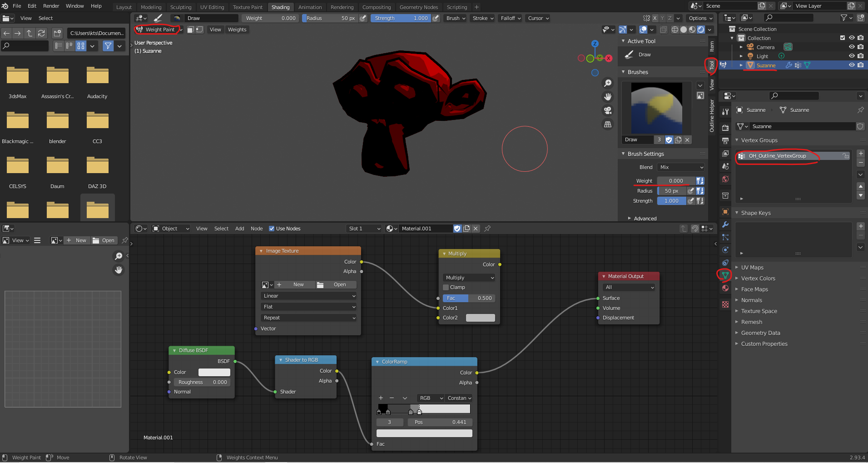Click the pan view hand gizmo in viewport

pos(607,97)
